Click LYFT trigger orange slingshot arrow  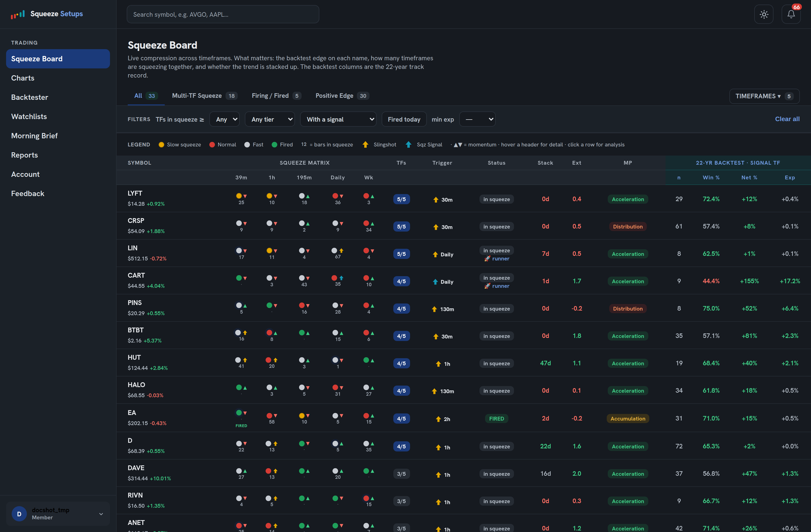click(435, 200)
